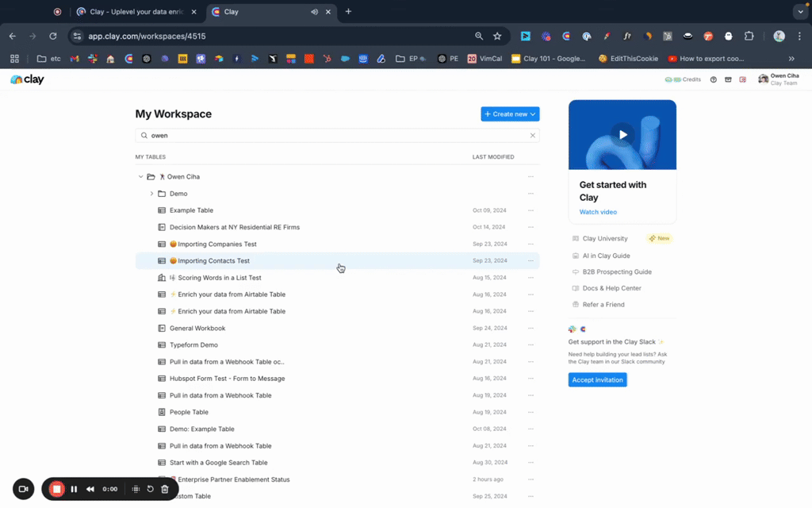Play the Get started with Clay video
Image resolution: width=812 pixels, height=508 pixels.
coord(622,134)
